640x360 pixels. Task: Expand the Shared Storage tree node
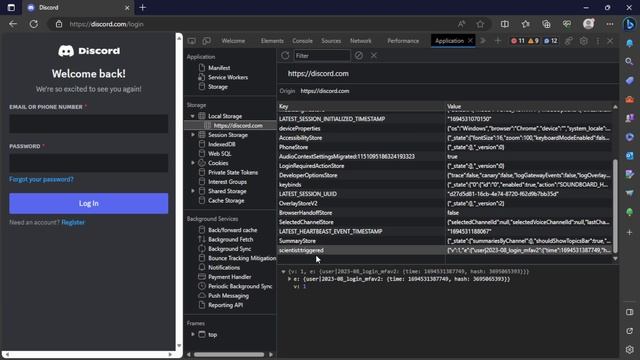click(x=193, y=191)
